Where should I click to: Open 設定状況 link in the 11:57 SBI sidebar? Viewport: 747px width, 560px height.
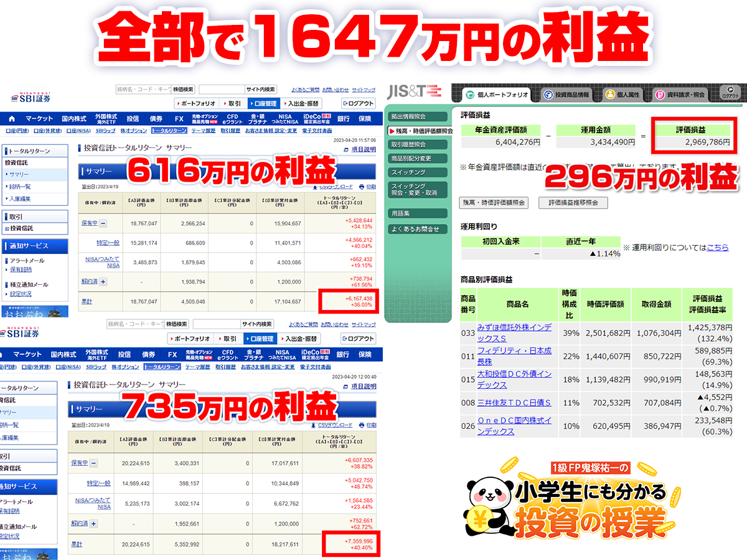click(21, 294)
